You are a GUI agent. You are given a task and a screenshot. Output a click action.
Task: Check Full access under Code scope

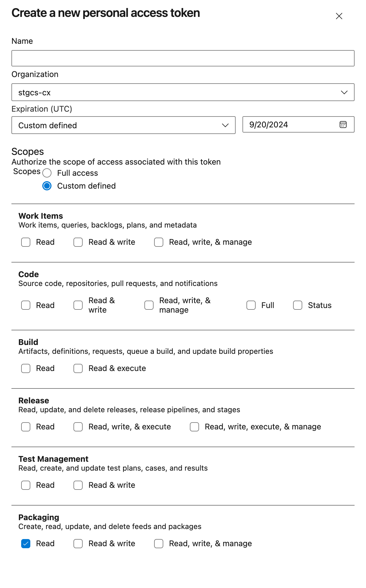click(x=251, y=305)
